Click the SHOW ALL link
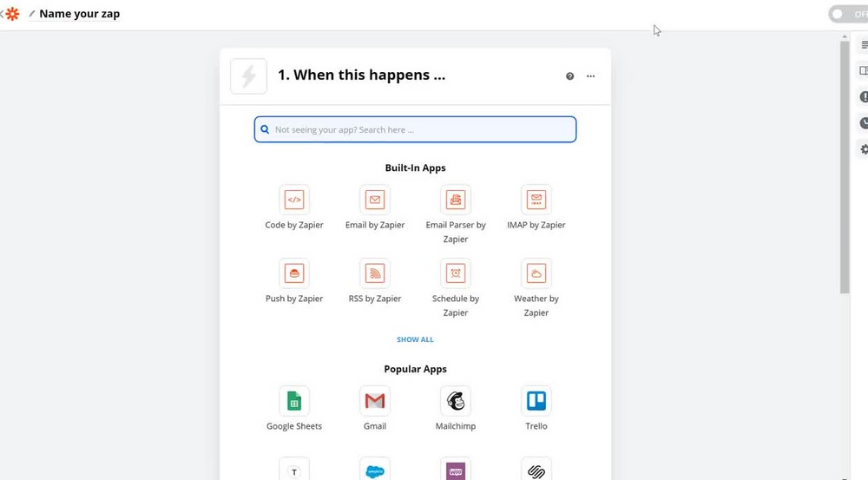868x480 pixels. pyautogui.click(x=415, y=339)
